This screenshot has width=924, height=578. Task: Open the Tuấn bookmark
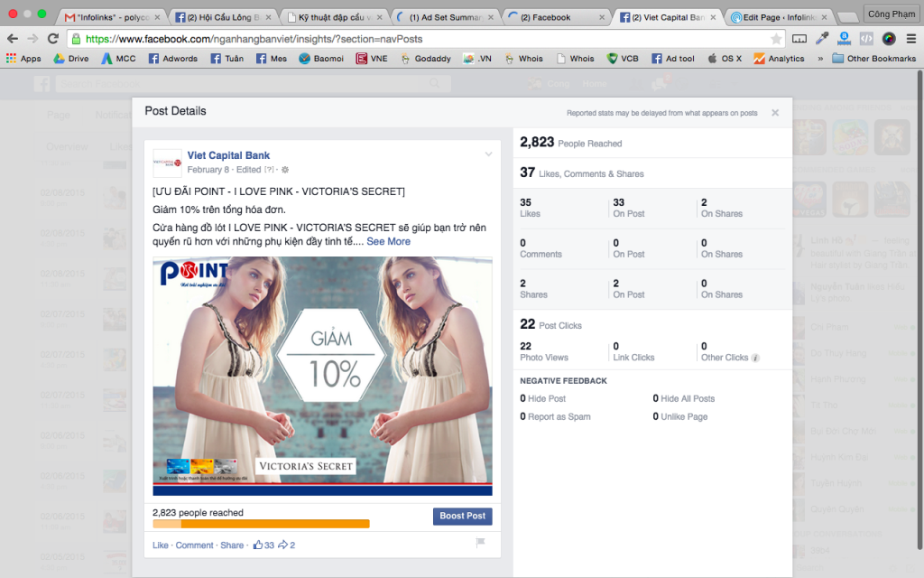(x=227, y=59)
